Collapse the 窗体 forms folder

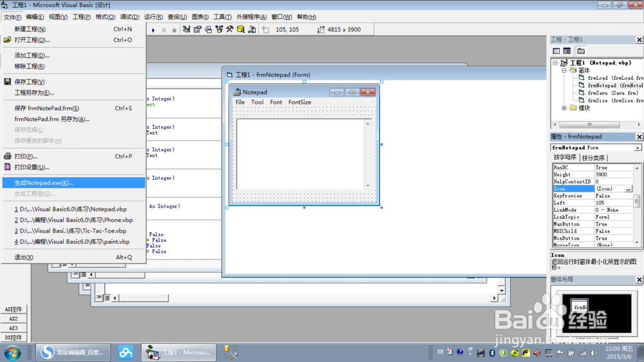click(564, 70)
